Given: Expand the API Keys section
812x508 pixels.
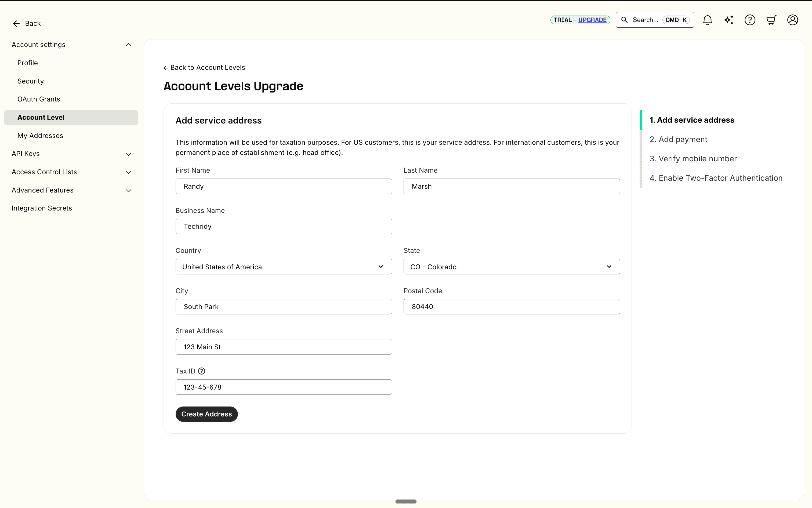Looking at the screenshot, I should (x=128, y=154).
